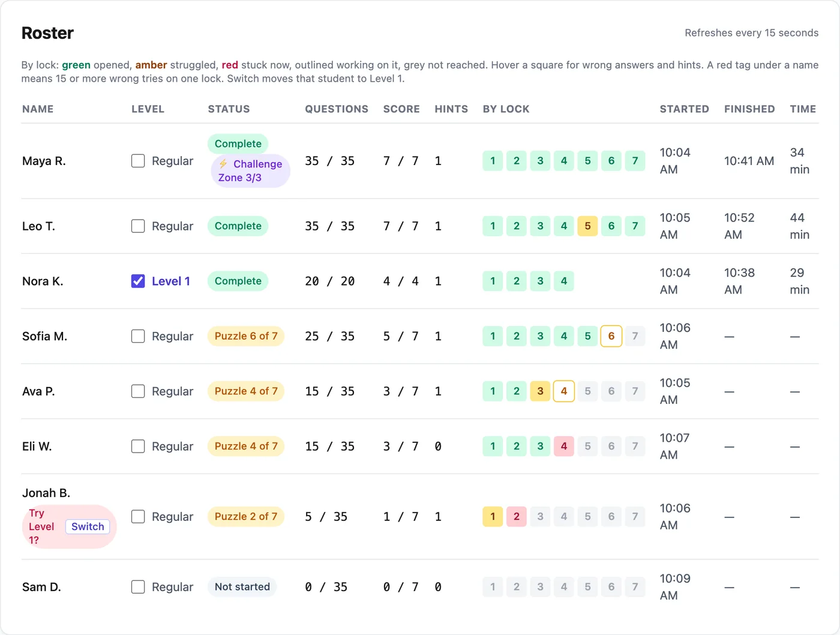The width and height of the screenshot is (840, 635).
Task: Tick the Level checkbox for Leo T.
Action: [138, 226]
